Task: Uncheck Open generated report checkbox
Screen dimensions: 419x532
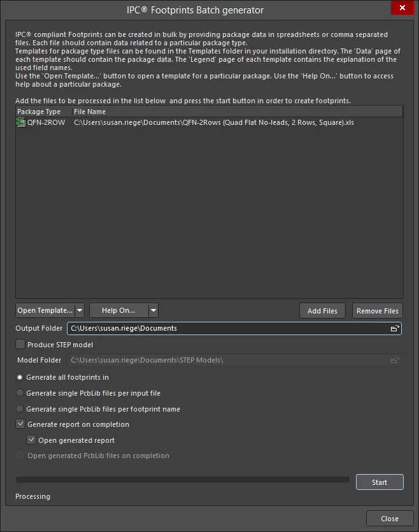Action: point(31,440)
